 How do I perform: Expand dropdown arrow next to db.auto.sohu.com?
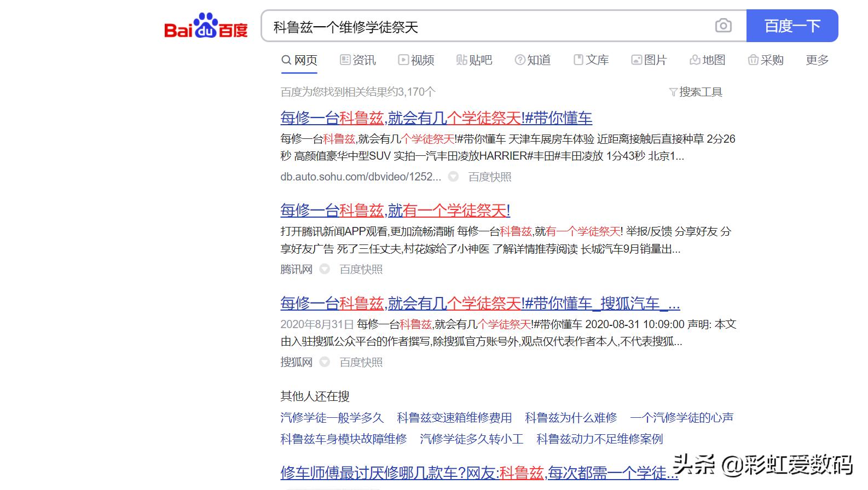pyautogui.click(x=453, y=177)
